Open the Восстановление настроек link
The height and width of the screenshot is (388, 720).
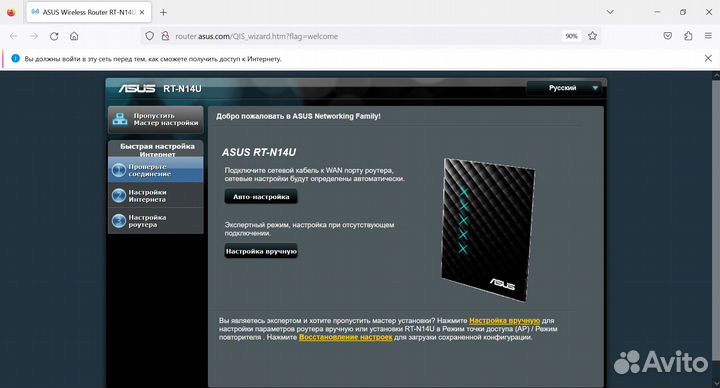[345, 337]
